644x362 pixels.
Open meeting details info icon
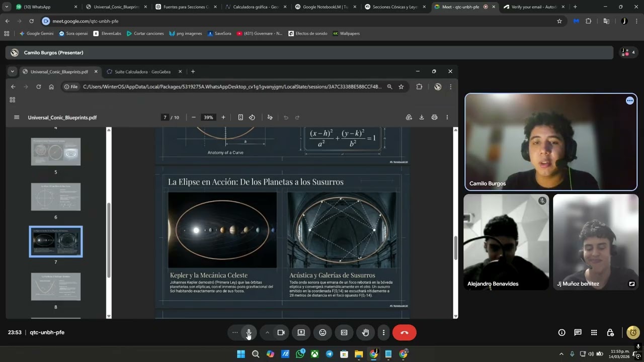(561, 332)
